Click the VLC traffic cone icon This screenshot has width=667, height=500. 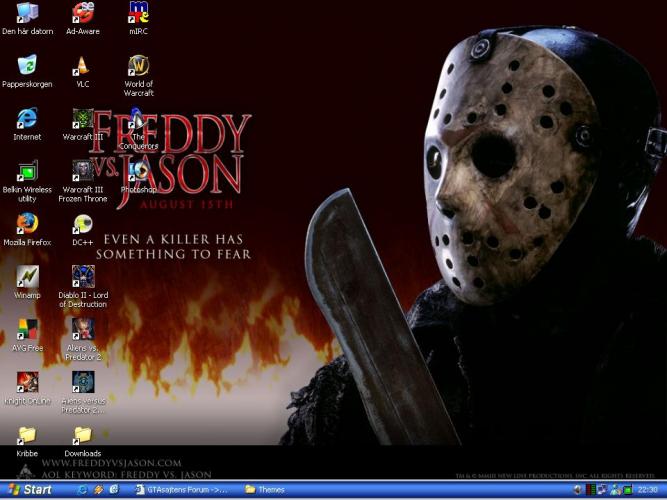click(x=83, y=66)
